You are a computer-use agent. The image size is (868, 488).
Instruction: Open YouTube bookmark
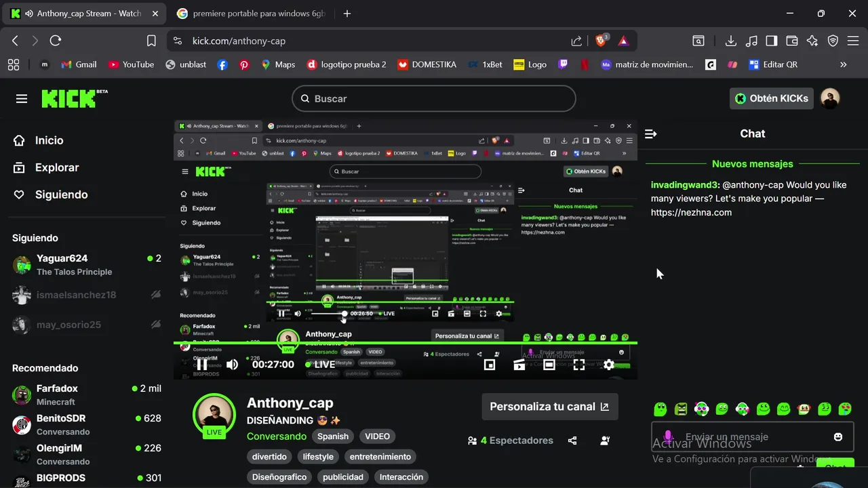[131, 64]
